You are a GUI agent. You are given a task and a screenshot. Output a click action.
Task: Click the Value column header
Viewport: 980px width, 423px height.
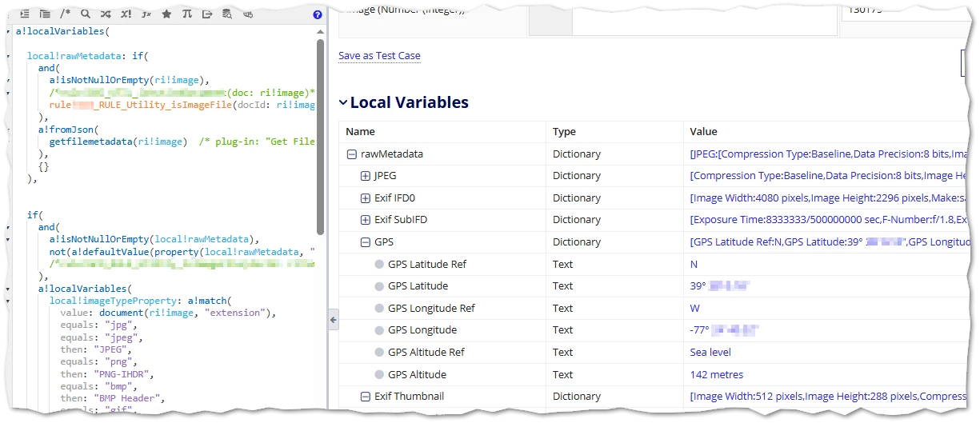point(703,132)
